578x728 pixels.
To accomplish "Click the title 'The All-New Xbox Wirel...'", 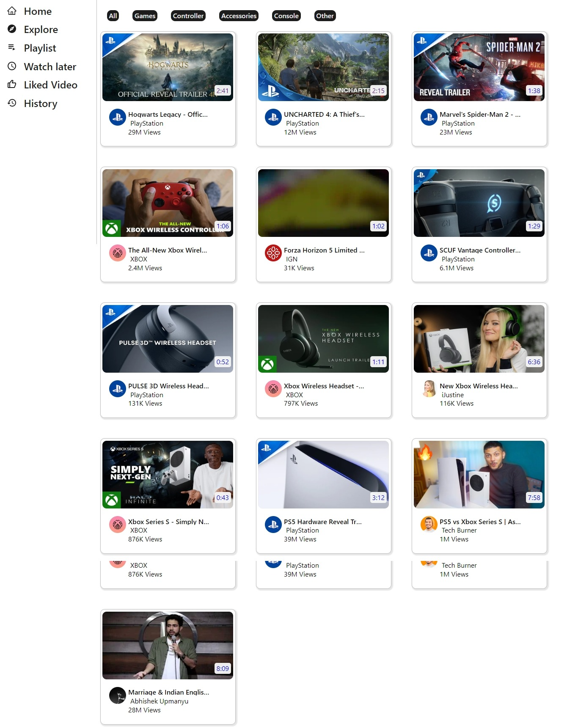I will coord(168,250).
